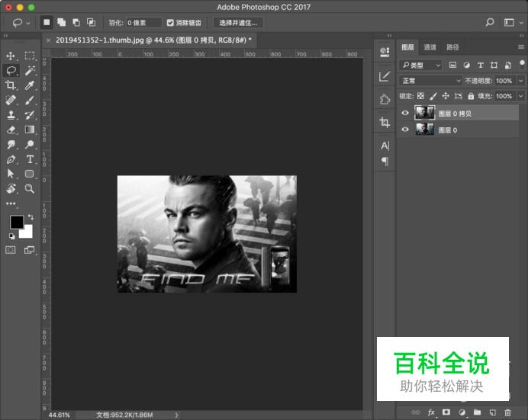Viewport: 528px width, 420px height.
Task: Click the 羽化 feather input field
Action: [x=143, y=23]
